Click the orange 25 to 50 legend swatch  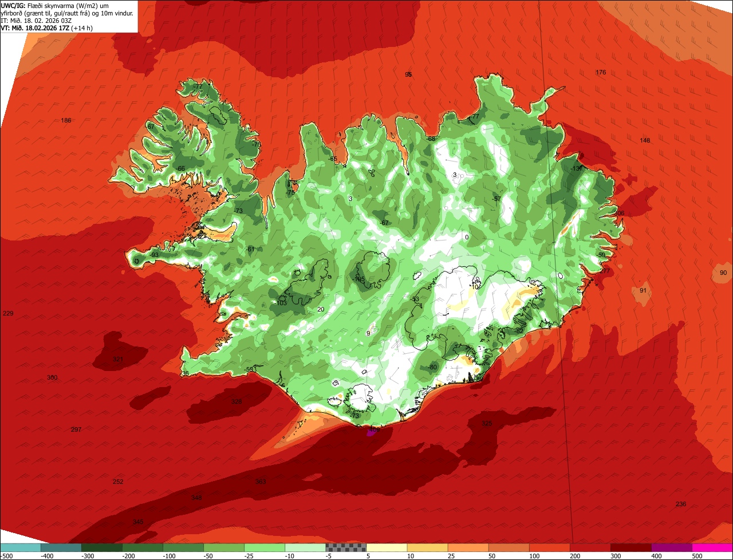(x=468, y=547)
